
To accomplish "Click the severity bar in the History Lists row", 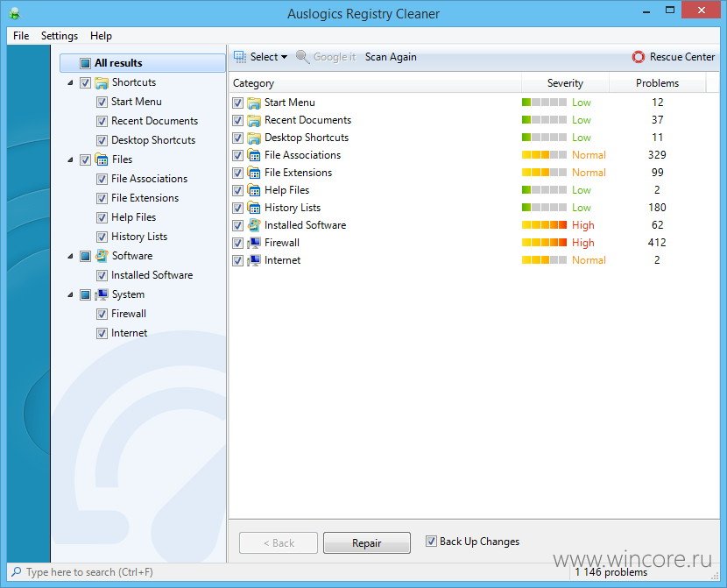I will (544, 208).
